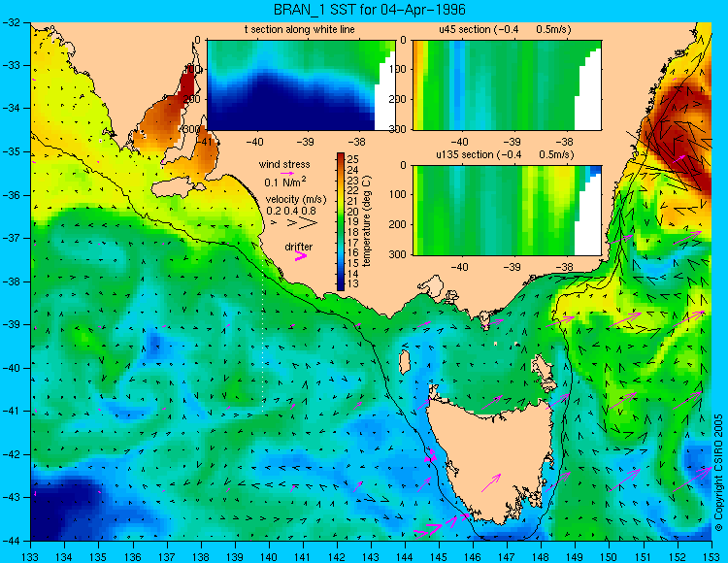Click the title 'BRAN_1 SST for 04-Apr-1996'
Viewport: 728px width, 563px height.
(369, 10)
